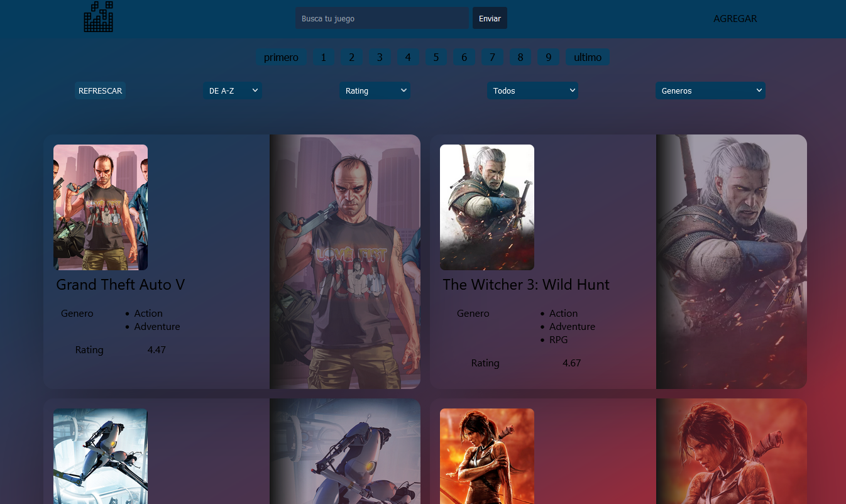Click Action genre under Grand Theft Auto V

pos(148,314)
